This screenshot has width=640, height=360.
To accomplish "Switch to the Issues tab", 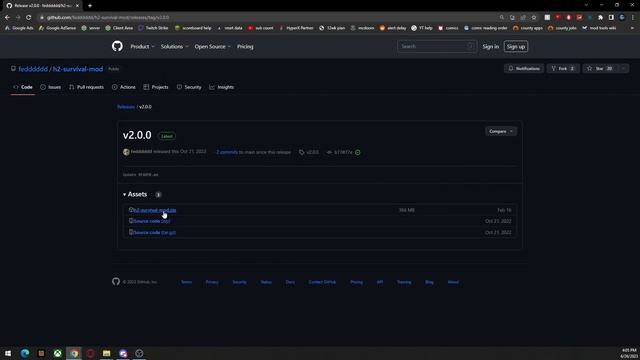I will [x=51, y=87].
